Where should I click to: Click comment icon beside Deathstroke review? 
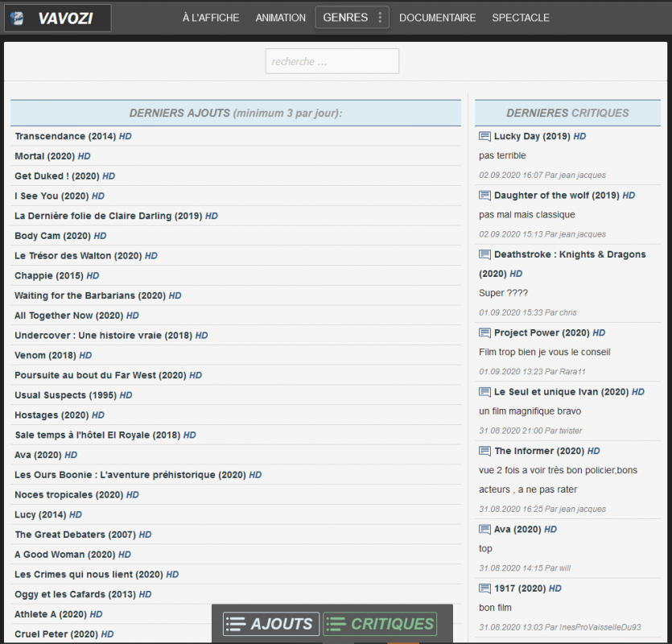click(x=484, y=254)
